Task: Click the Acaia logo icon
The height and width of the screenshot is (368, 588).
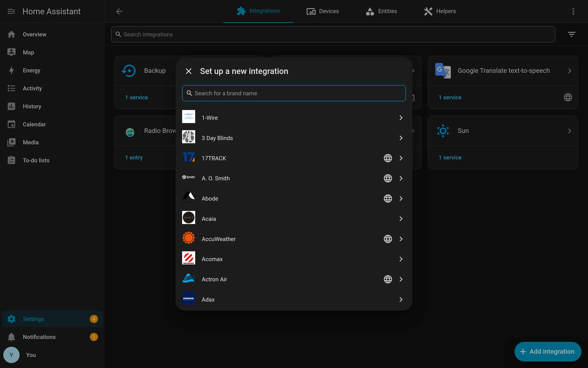Action: [189, 218]
